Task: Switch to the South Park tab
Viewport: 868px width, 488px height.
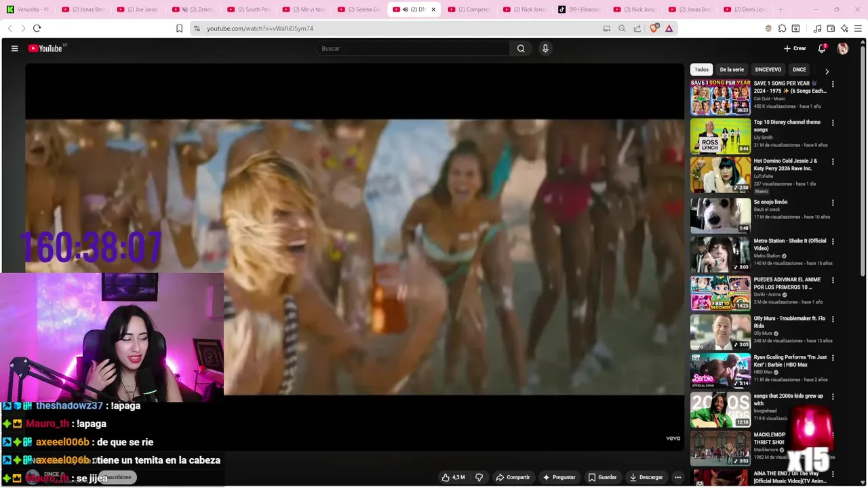Action: [x=250, y=9]
